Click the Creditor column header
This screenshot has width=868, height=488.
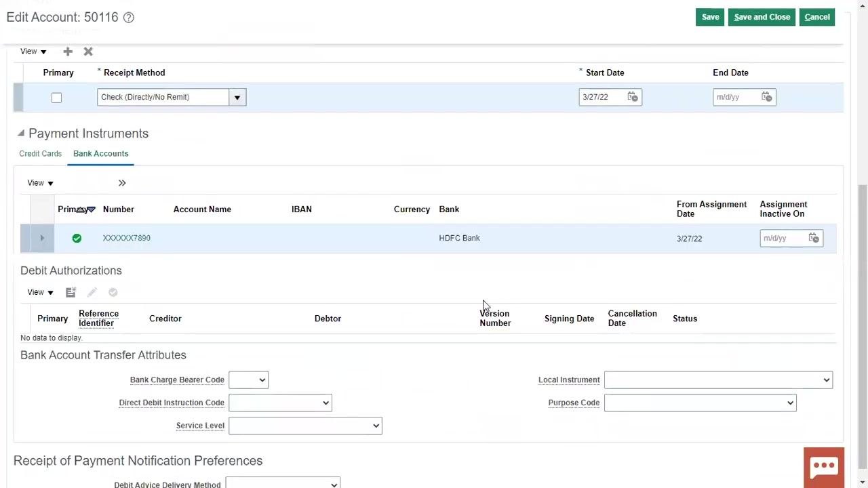(x=165, y=319)
